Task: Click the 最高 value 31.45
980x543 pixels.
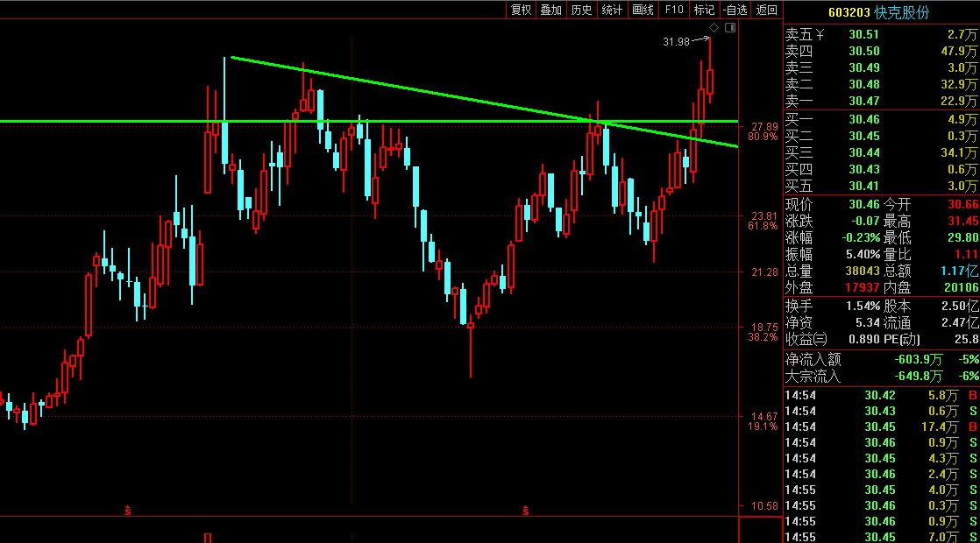Action: 963,221
